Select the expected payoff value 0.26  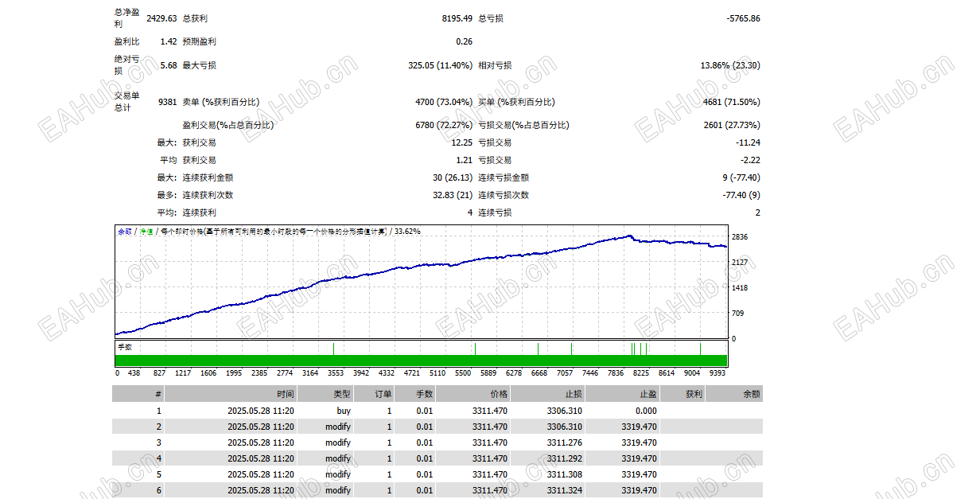[465, 41]
